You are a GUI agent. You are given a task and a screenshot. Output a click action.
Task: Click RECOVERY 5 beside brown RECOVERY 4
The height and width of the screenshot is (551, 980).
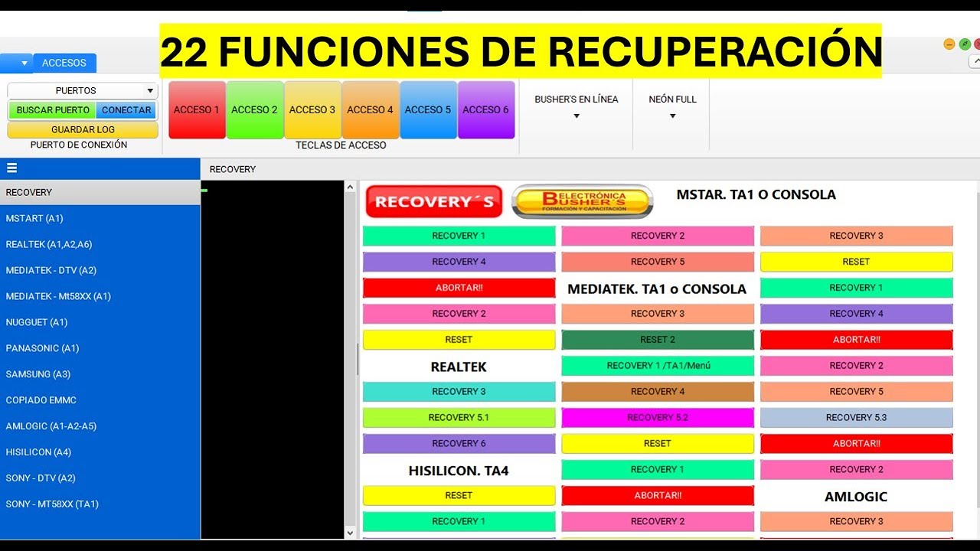[x=857, y=392]
